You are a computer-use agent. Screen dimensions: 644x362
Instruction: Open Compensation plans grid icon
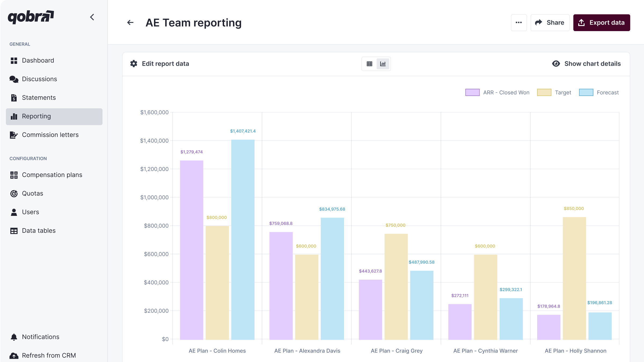pyautogui.click(x=14, y=175)
